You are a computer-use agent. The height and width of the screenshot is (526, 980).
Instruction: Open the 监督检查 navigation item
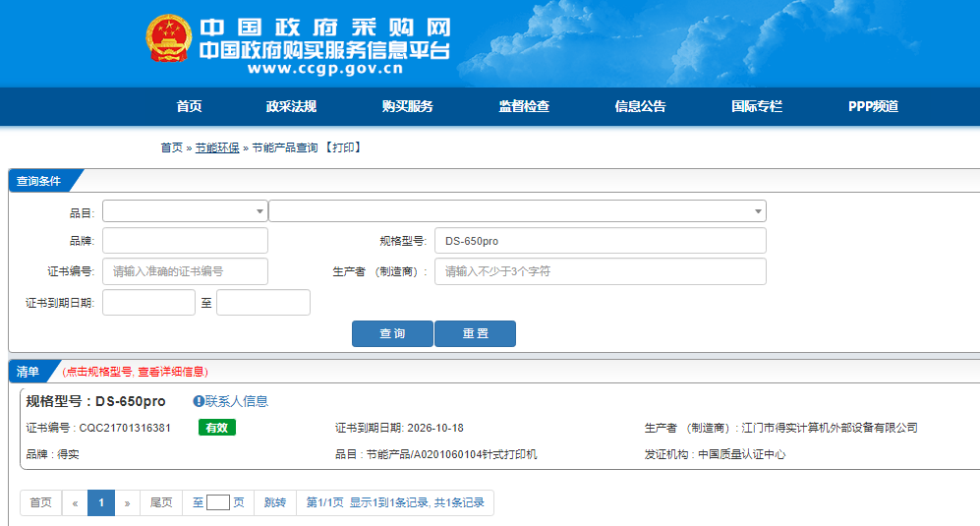click(524, 106)
